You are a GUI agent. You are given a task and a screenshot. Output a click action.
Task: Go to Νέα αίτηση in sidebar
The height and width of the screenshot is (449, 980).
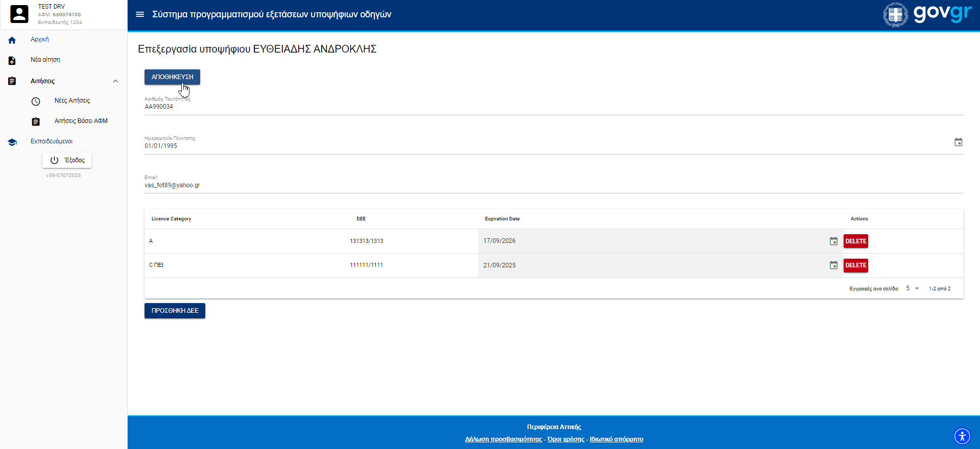point(45,60)
